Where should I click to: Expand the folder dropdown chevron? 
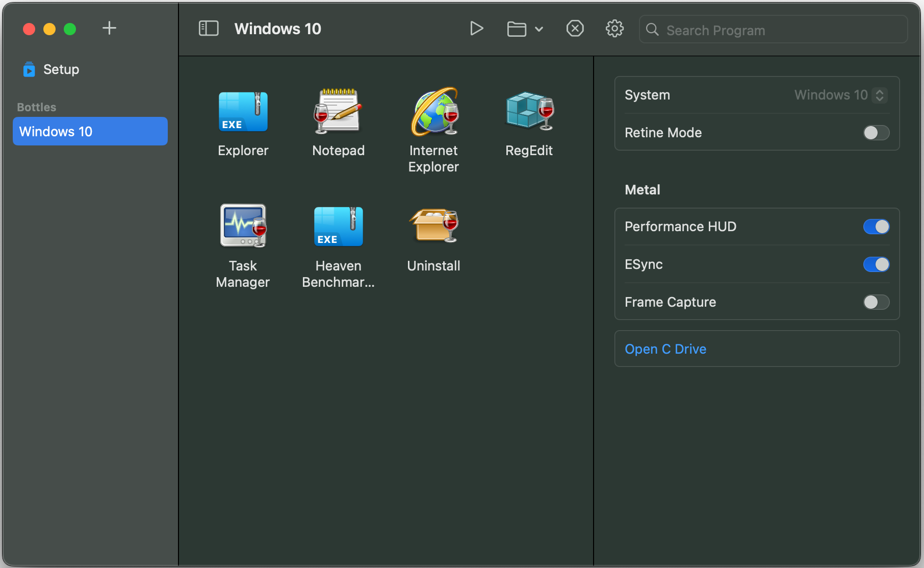point(539,29)
